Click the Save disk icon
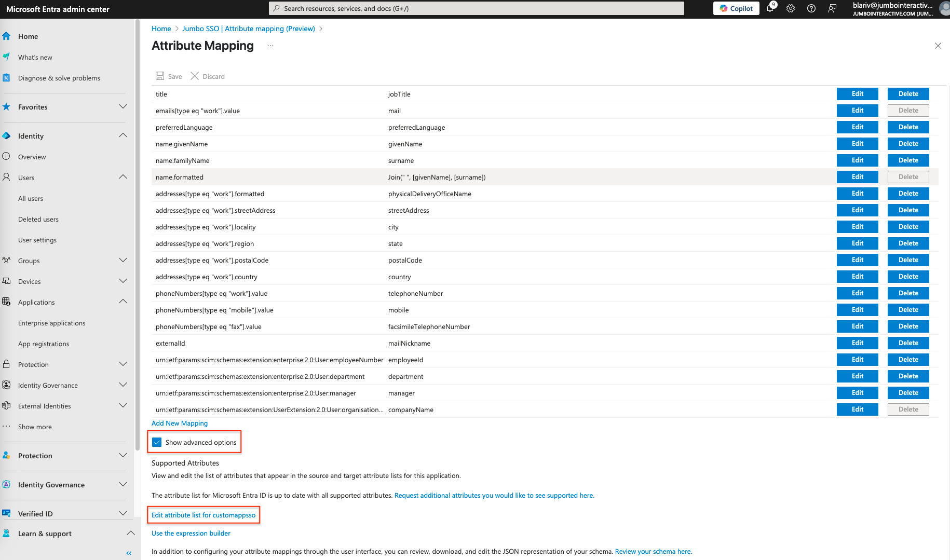The width and height of the screenshot is (950, 560). [160, 76]
